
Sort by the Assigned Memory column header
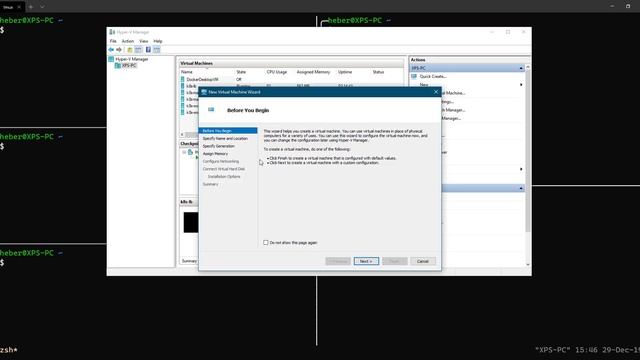point(313,72)
